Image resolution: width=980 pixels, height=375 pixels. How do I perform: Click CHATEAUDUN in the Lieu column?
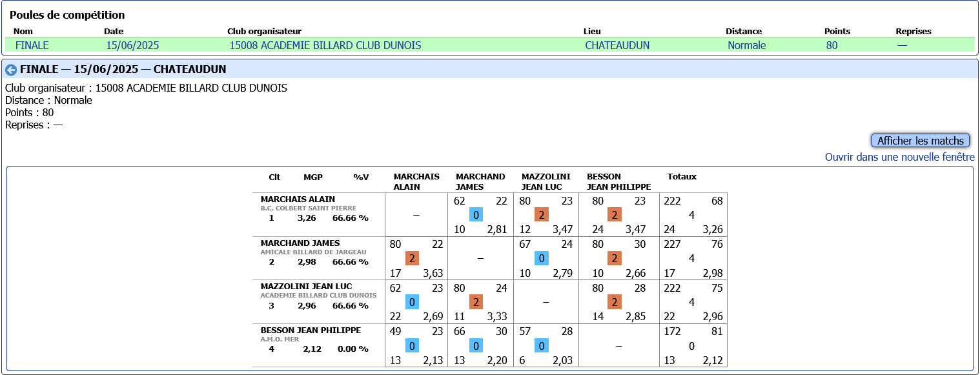pyautogui.click(x=617, y=45)
